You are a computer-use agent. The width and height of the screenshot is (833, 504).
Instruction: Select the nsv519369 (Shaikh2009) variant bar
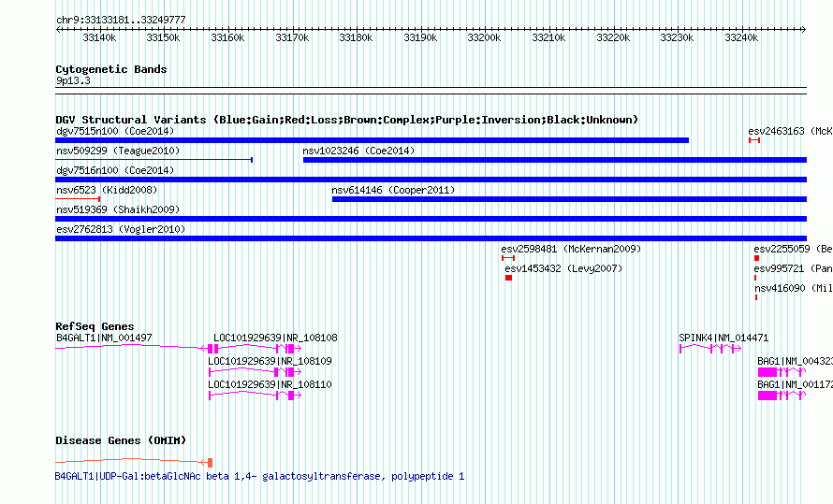point(431,219)
